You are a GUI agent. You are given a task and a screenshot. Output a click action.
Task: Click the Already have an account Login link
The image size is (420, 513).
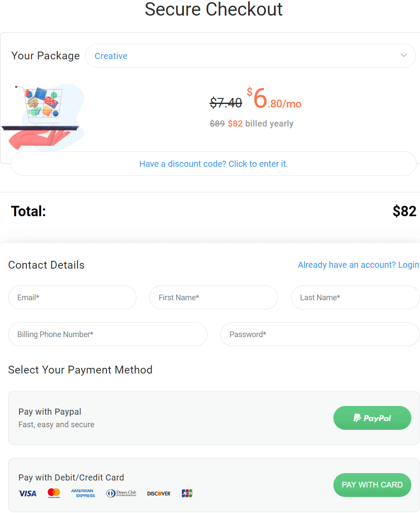tap(358, 265)
